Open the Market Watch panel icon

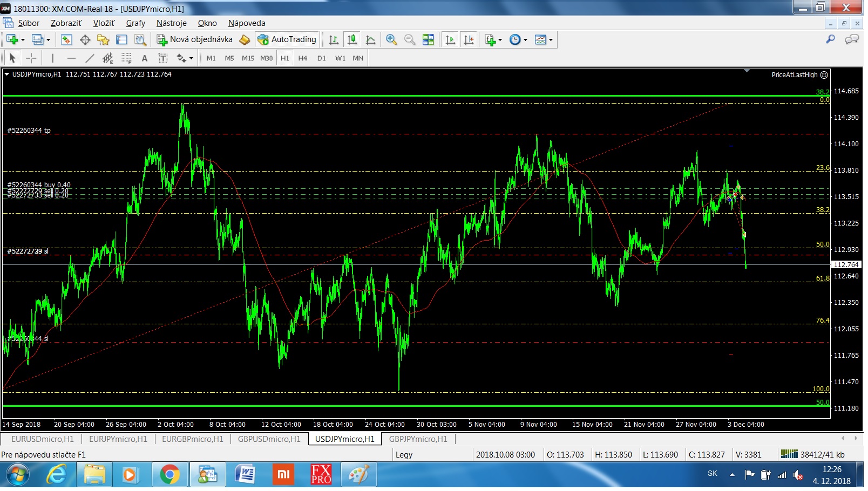pos(66,39)
